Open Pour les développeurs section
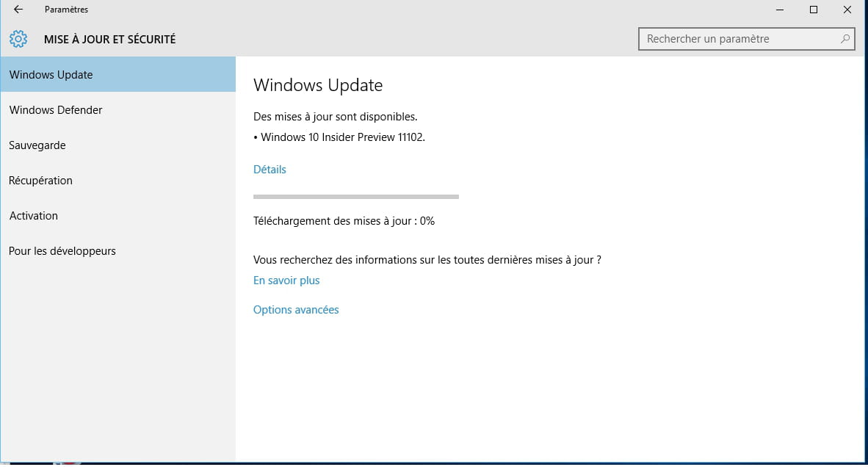 click(118, 251)
